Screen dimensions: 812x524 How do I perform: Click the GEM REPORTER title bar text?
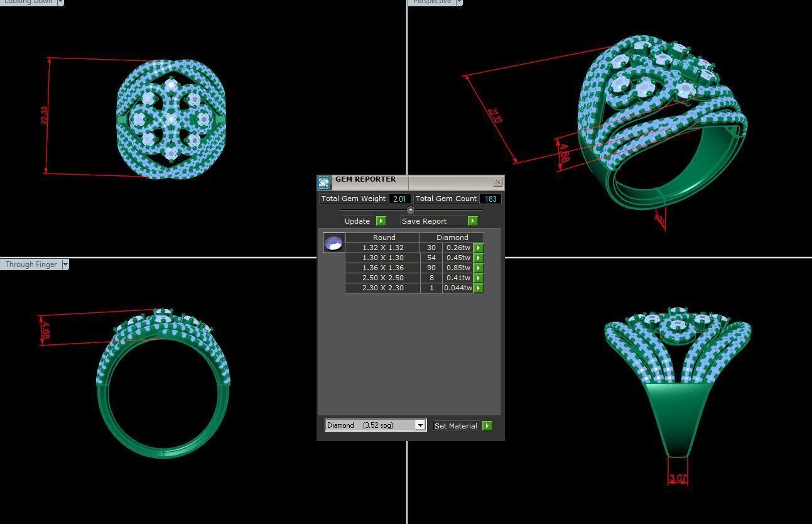click(x=365, y=179)
